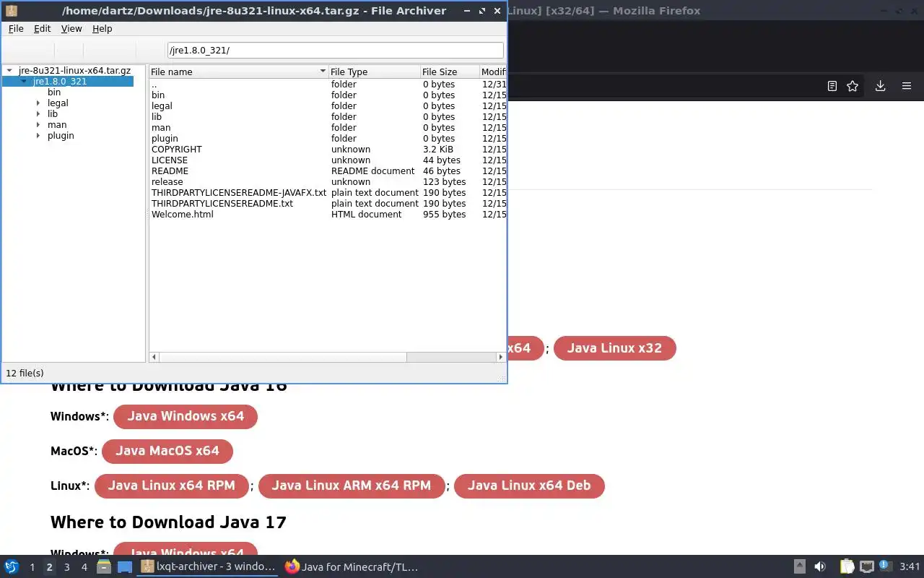This screenshot has height=578, width=924.
Task: Select the THIRDPARTYLICENSEREADME.txt file row
Action: 328,203
